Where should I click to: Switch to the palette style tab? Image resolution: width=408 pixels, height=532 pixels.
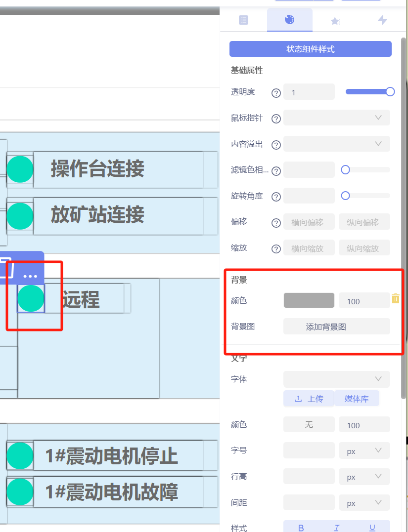289,20
